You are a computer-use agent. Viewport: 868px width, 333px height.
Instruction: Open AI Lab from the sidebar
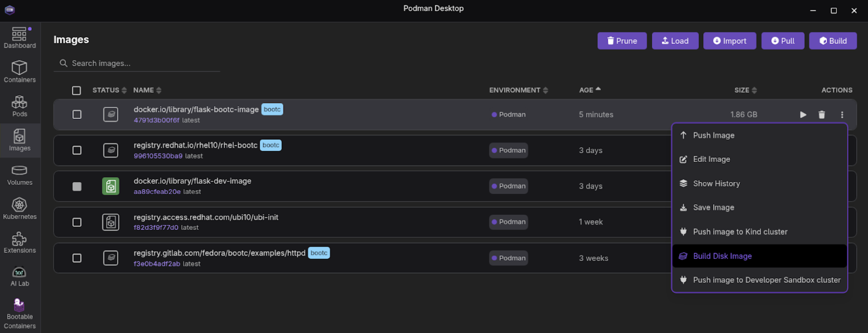click(20, 276)
